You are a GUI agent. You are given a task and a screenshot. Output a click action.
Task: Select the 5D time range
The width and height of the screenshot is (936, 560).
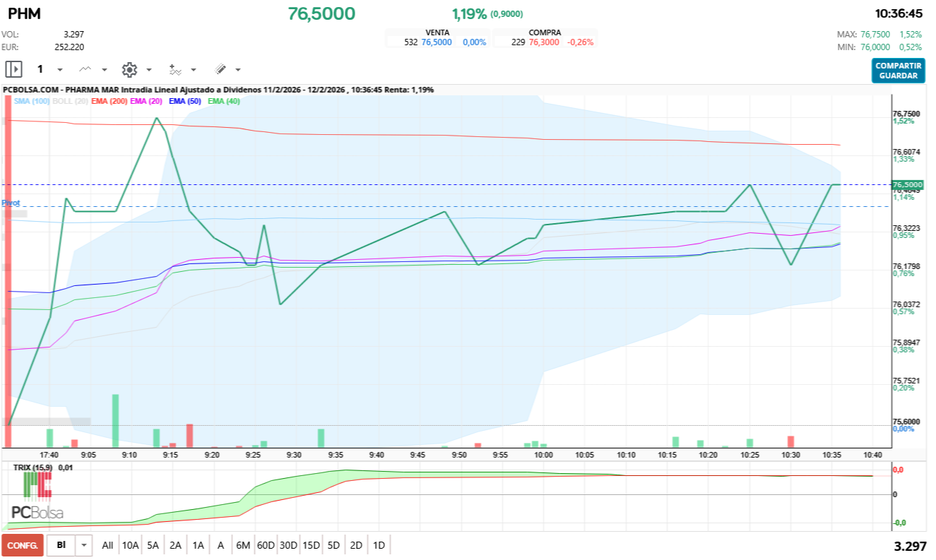(x=333, y=545)
